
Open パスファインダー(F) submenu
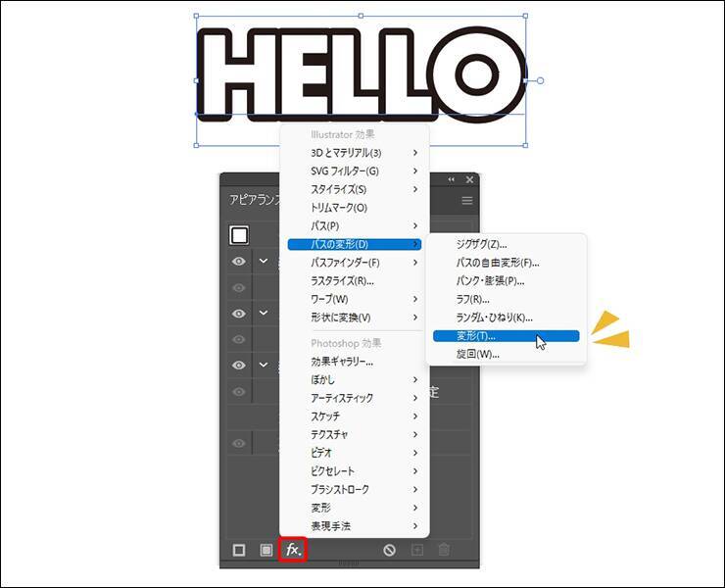[355, 263]
